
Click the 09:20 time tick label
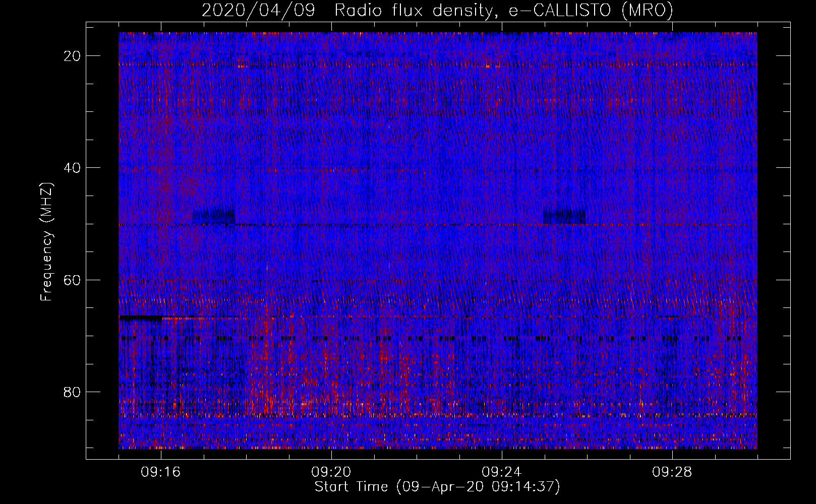(331, 472)
